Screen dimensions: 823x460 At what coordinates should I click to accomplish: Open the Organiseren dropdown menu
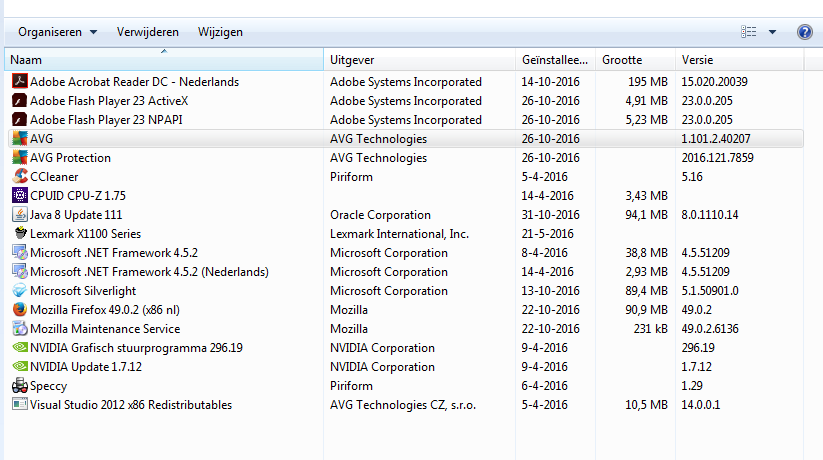(57, 32)
